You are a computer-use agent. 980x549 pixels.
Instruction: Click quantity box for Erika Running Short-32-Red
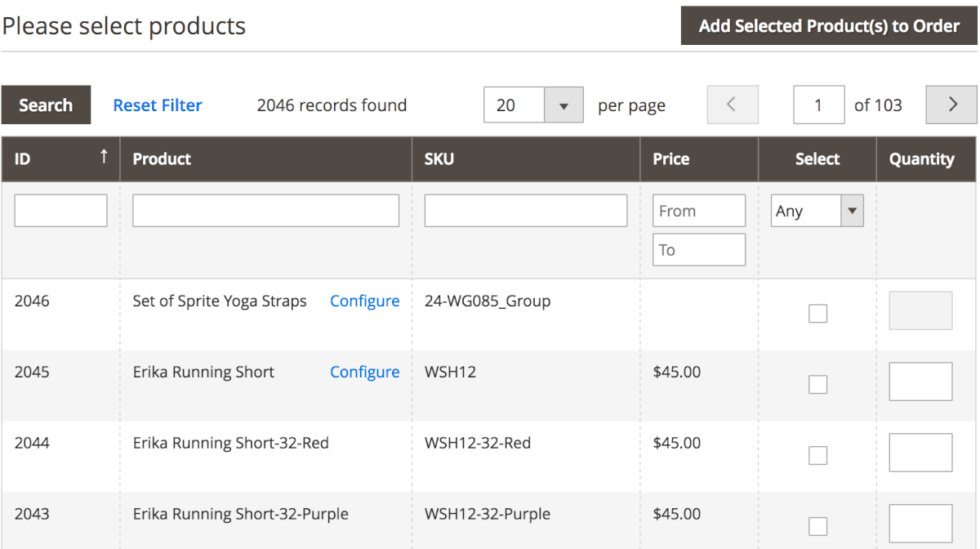[x=920, y=453]
